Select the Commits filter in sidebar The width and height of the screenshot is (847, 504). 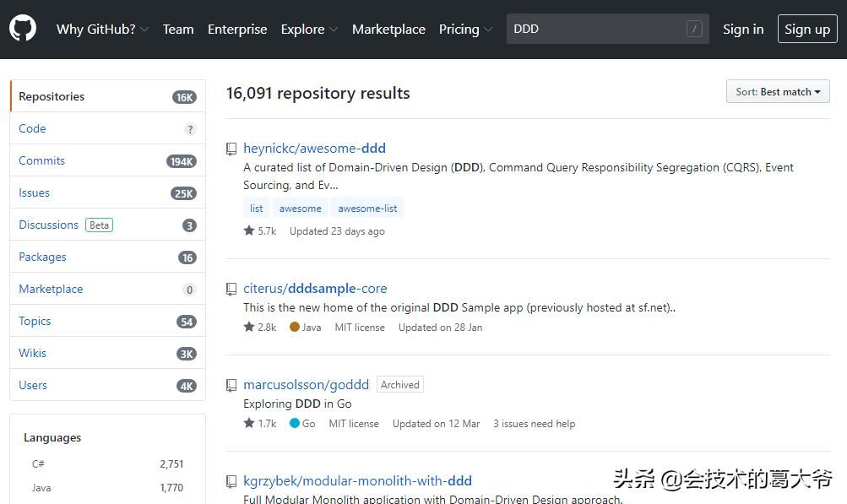[x=42, y=160]
